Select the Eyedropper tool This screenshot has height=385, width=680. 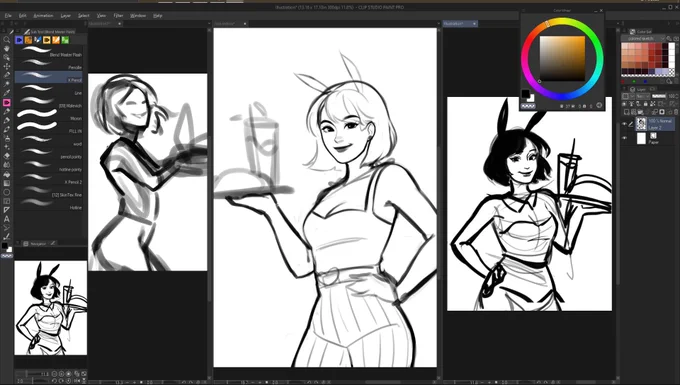pyautogui.click(x=7, y=92)
